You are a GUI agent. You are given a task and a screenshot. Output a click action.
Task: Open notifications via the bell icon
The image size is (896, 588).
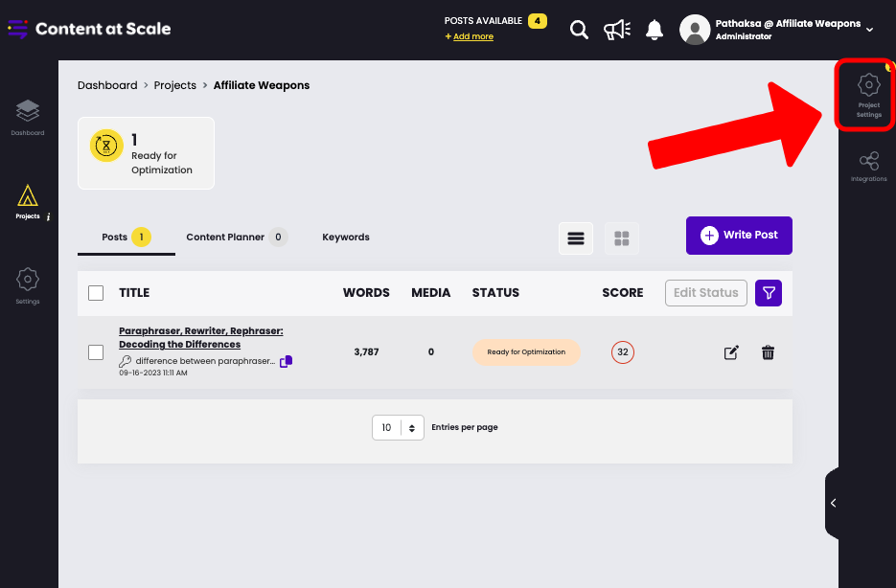pyautogui.click(x=654, y=29)
